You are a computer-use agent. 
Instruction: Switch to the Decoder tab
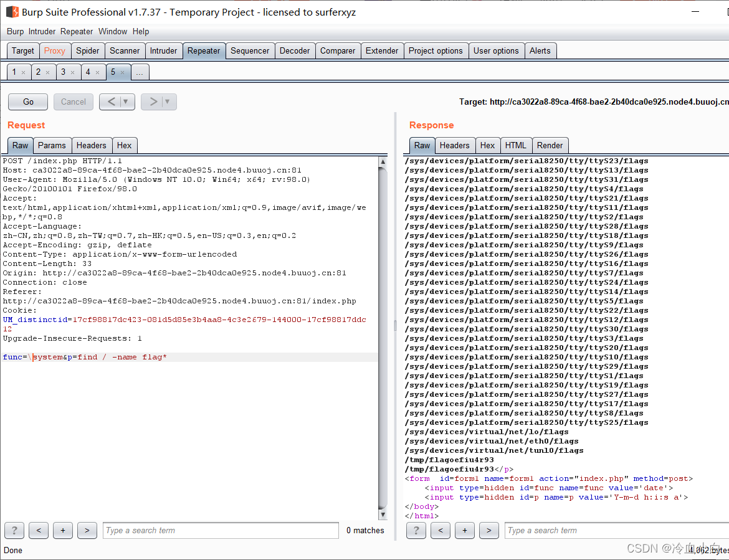click(x=295, y=50)
